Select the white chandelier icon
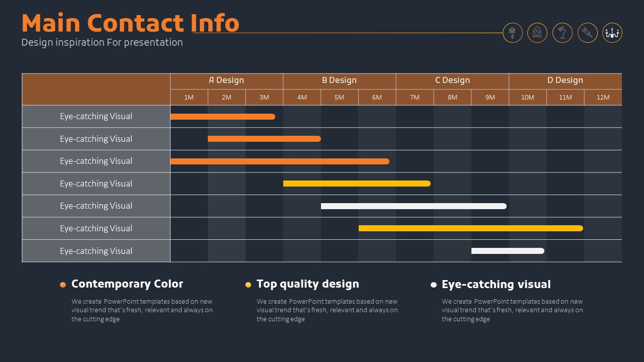 [x=612, y=33]
